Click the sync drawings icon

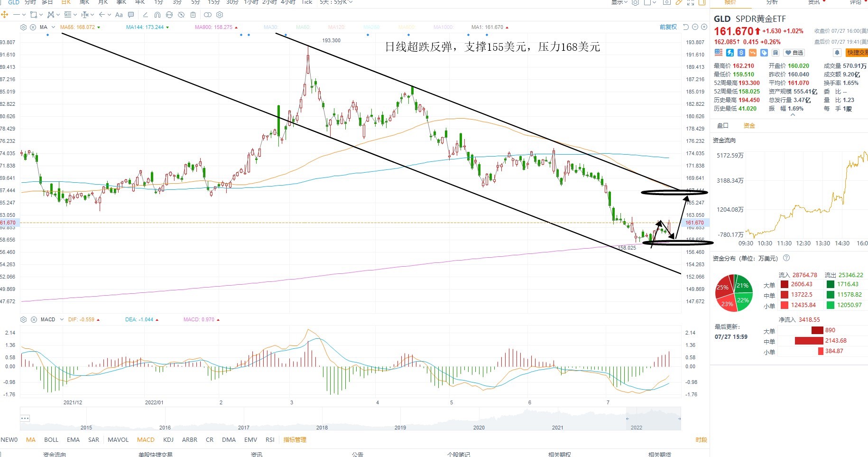[169, 15]
